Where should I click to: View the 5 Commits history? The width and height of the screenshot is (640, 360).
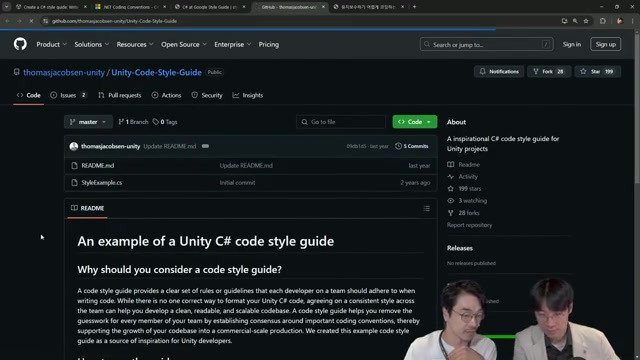point(412,146)
